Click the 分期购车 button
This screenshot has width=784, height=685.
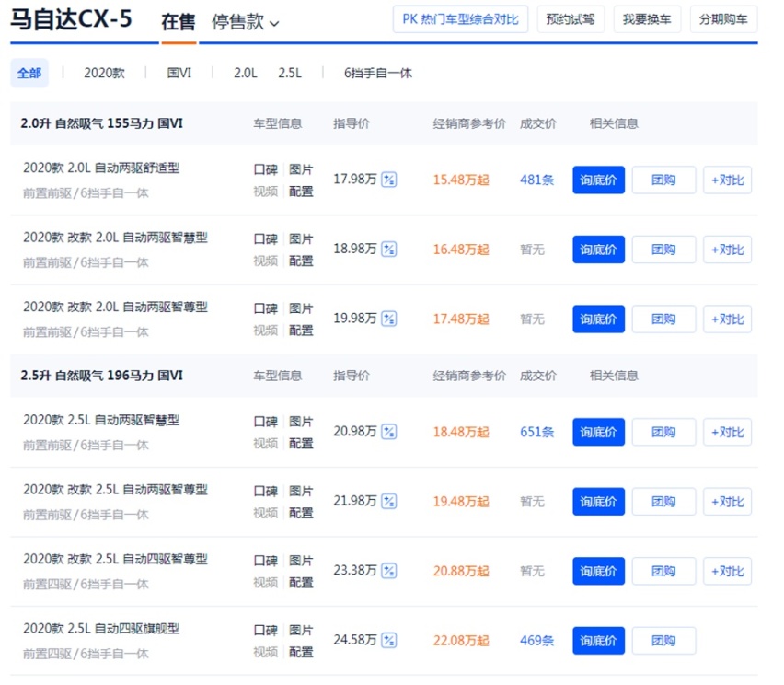pos(723,19)
